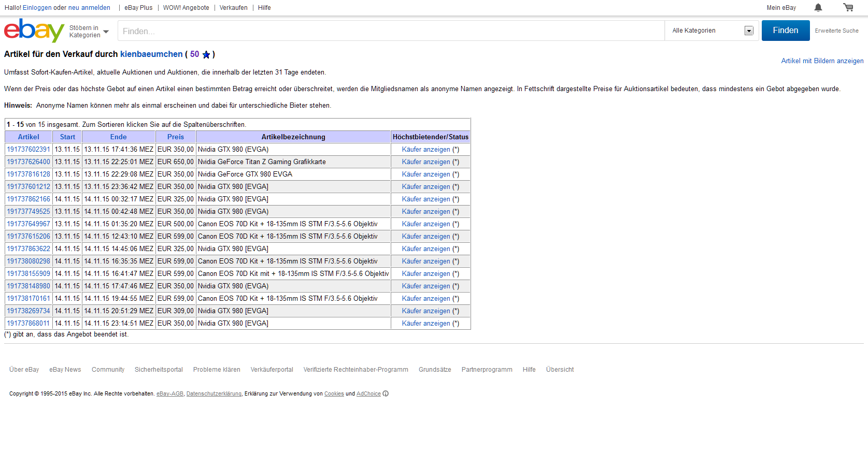
Task: Open the Datenschutzerklärung link
Action: point(214,394)
